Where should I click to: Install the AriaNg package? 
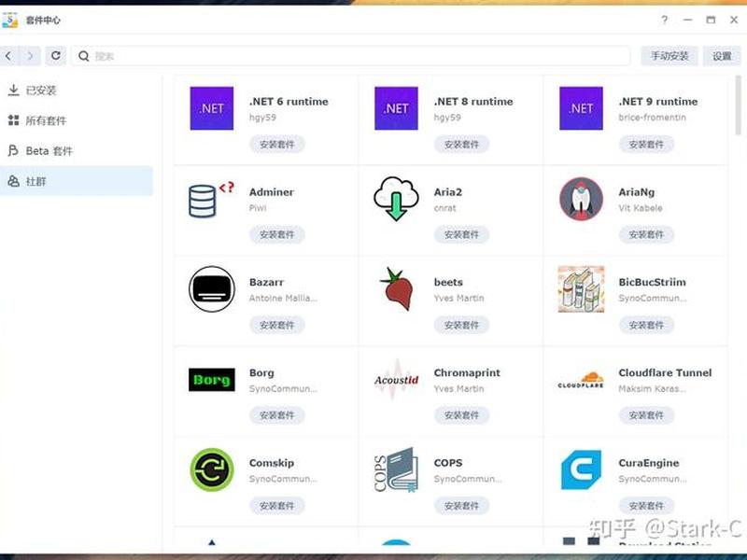[646, 234]
